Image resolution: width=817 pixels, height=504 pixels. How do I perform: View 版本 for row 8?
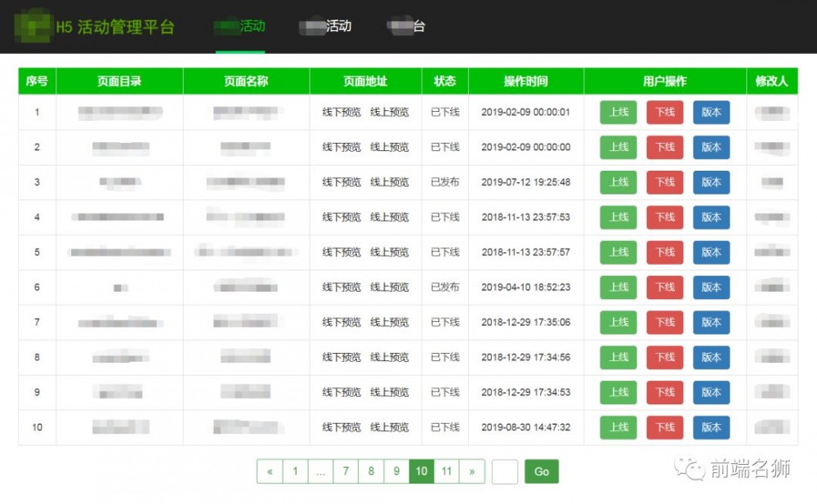pos(712,357)
